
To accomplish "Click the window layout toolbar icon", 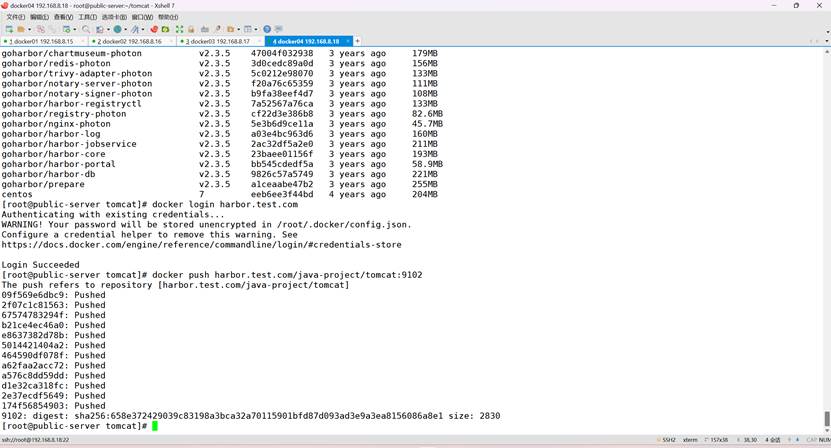I will click(x=247, y=29).
